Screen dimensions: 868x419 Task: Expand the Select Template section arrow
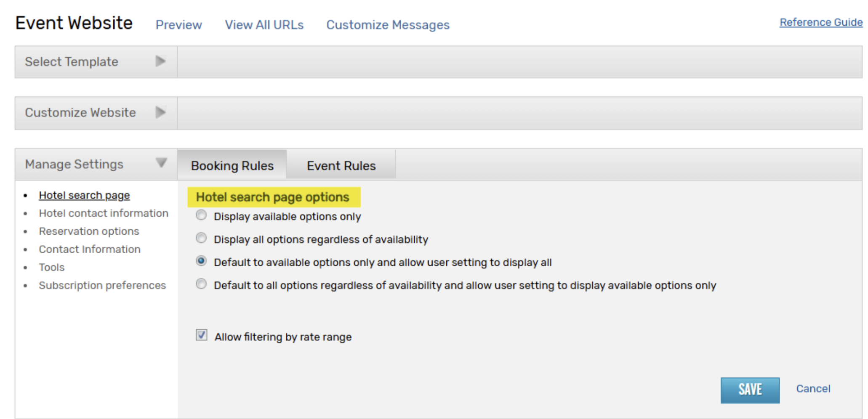point(160,61)
